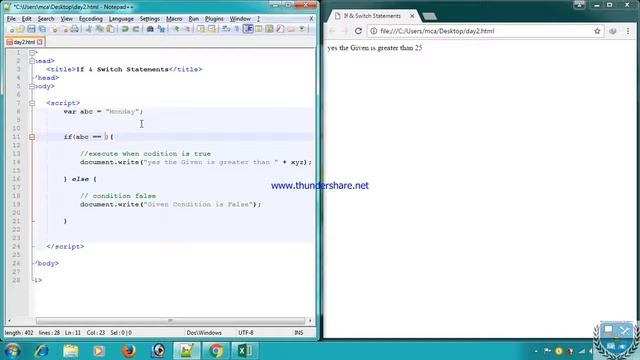Collapse the if-block fold on line 11
Screen dimensions: 640x360
click(x=32, y=137)
